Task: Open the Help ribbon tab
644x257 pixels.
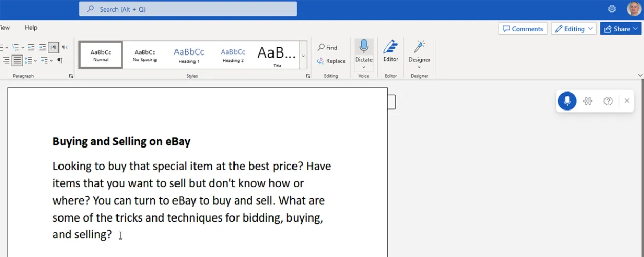Action: [x=31, y=28]
